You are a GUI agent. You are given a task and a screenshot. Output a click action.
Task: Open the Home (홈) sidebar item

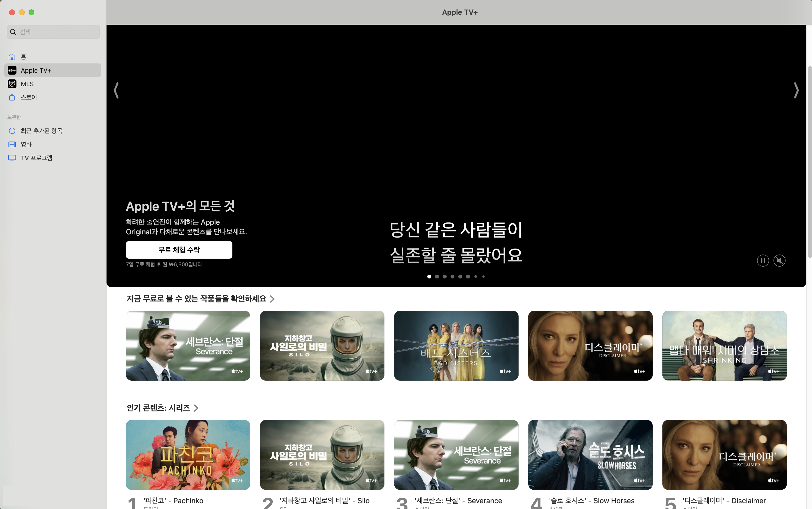point(53,57)
